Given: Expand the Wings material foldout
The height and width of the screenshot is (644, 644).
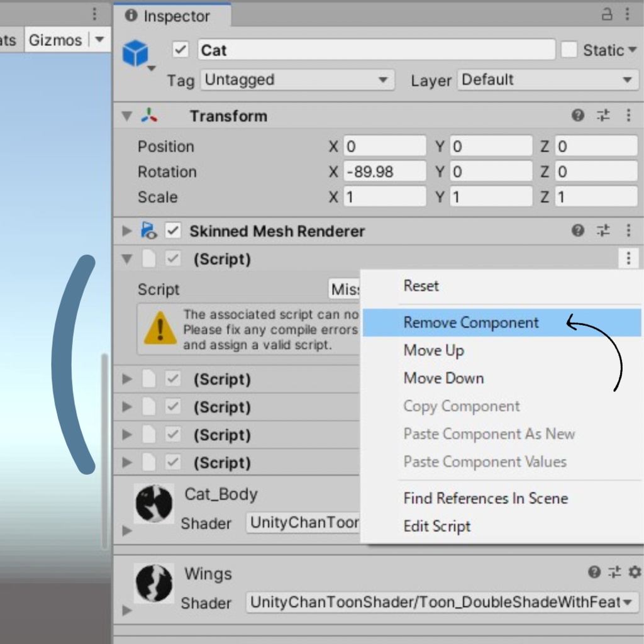Looking at the screenshot, I should click(x=127, y=610).
